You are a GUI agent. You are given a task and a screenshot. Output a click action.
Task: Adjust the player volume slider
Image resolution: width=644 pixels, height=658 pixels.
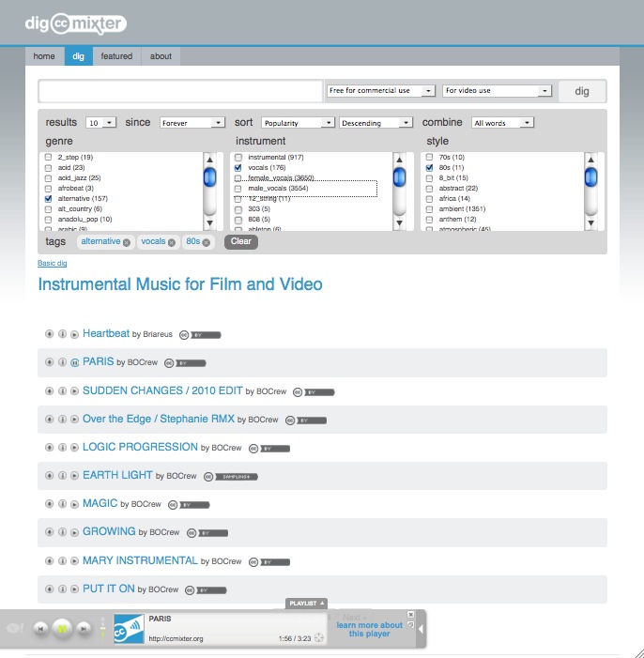[x=102, y=629]
